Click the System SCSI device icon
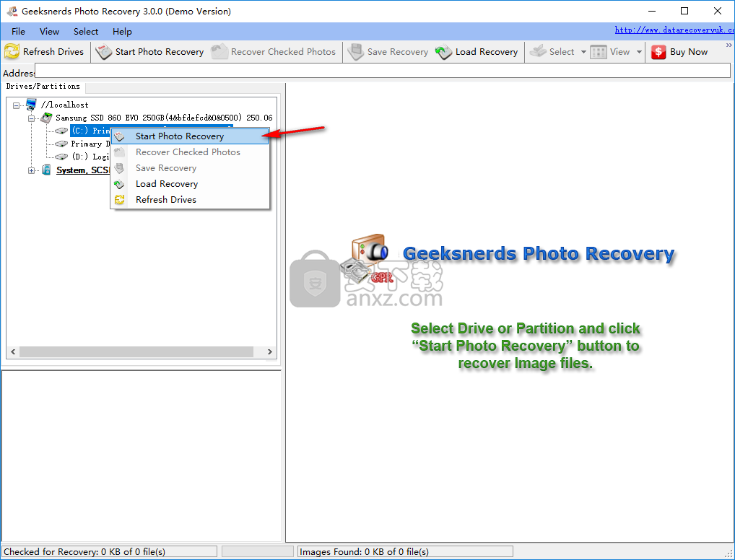735x560 pixels. [46, 170]
